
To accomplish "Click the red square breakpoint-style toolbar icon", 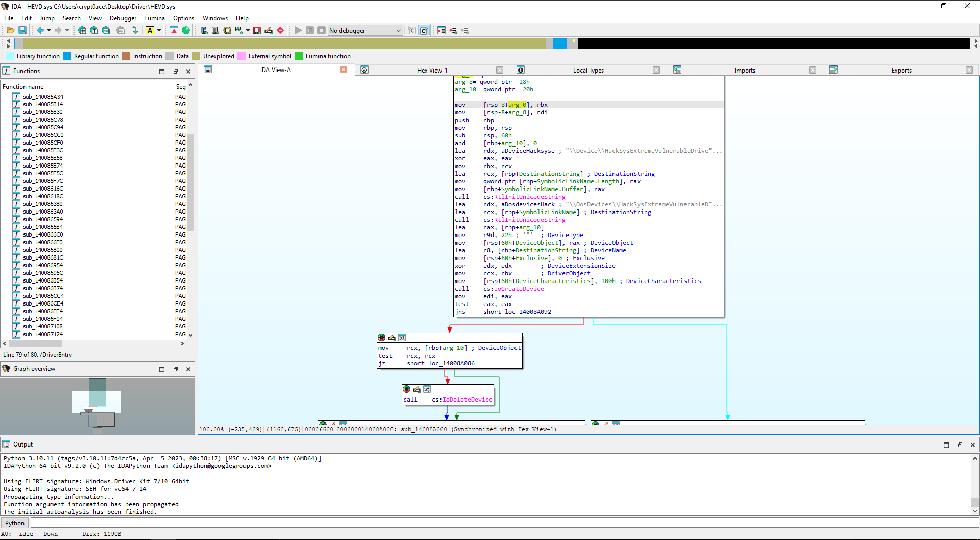I will 257,31.
